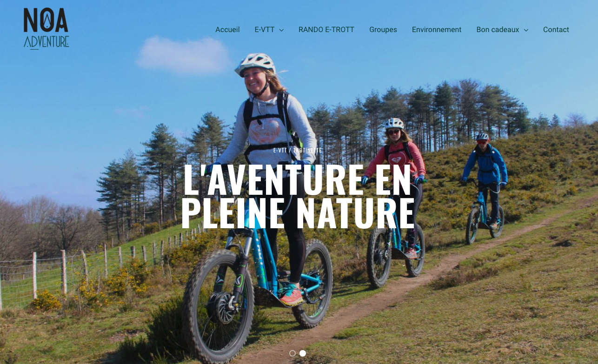Open the E-VTT menu link
Screen dimensions: 598x364
click(265, 30)
